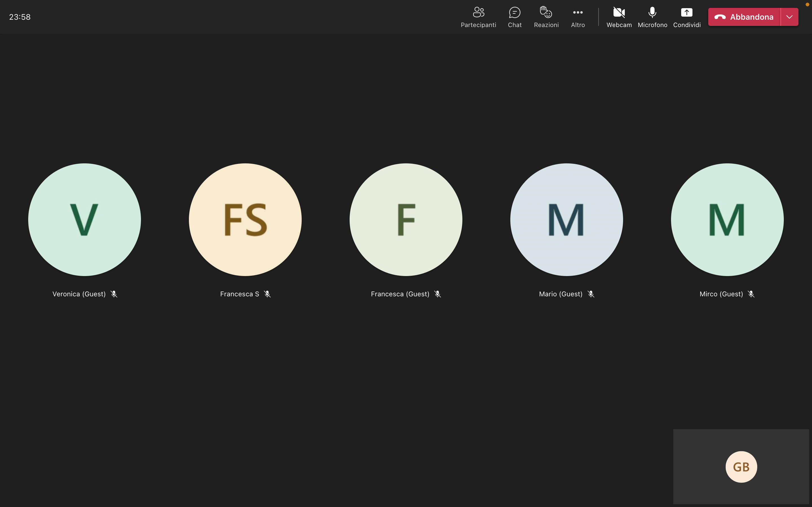
Task: Select the FS avatar of Francesca S
Action: click(x=245, y=220)
